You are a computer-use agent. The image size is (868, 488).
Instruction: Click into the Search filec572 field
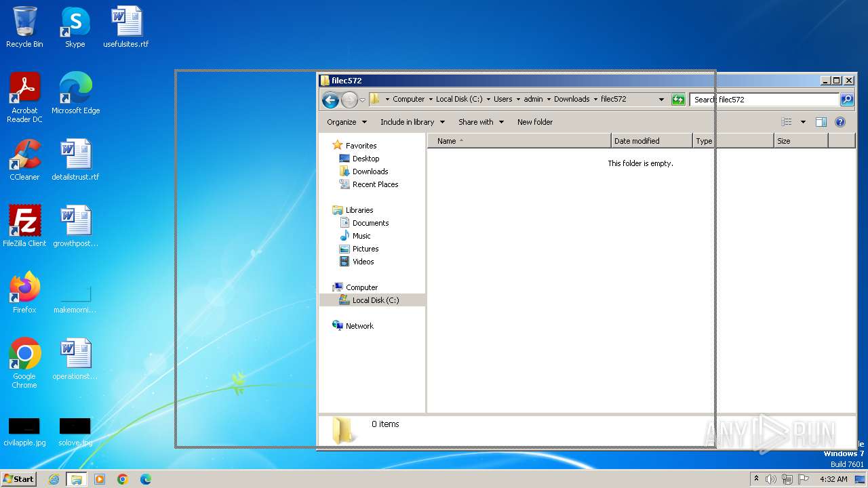(x=765, y=99)
